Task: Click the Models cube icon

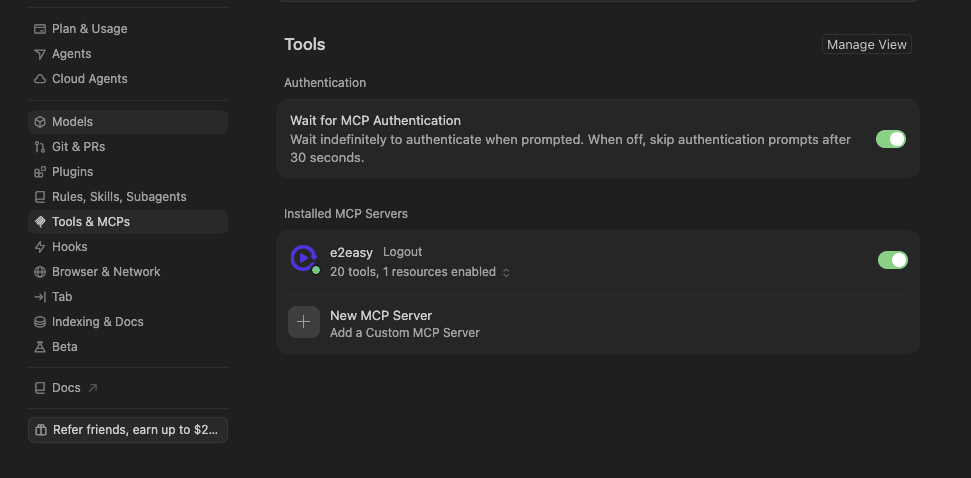Action: coord(40,122)
